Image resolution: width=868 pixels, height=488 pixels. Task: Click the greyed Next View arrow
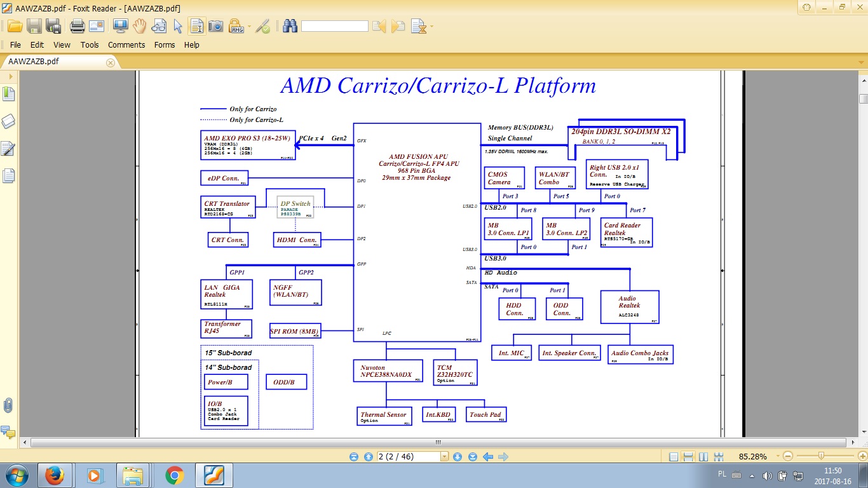coord(503,456)
